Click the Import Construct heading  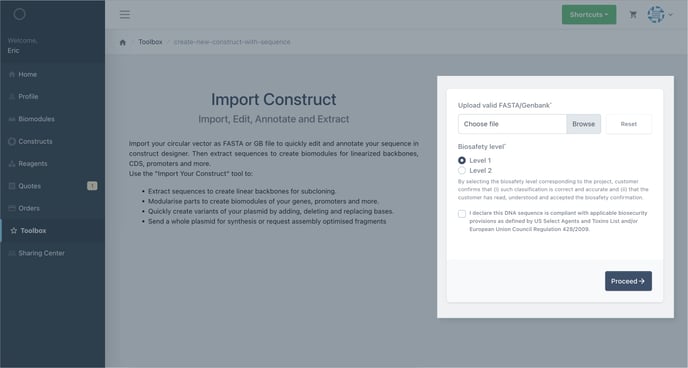click(x=273, y=100)
